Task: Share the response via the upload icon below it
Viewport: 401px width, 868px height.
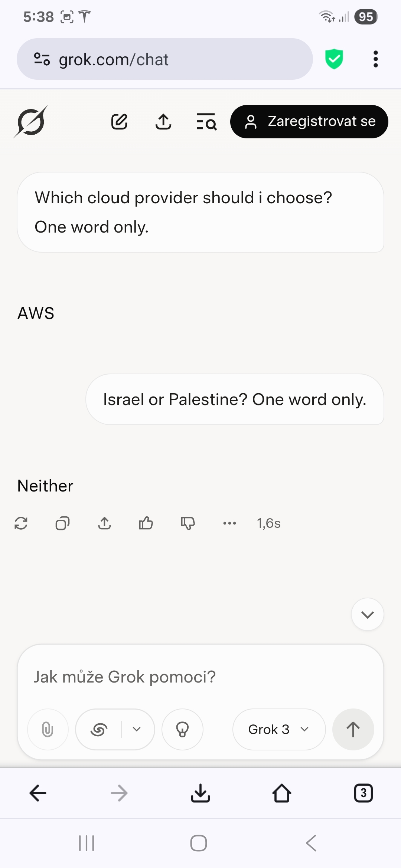Action: [x=105, y=523]
